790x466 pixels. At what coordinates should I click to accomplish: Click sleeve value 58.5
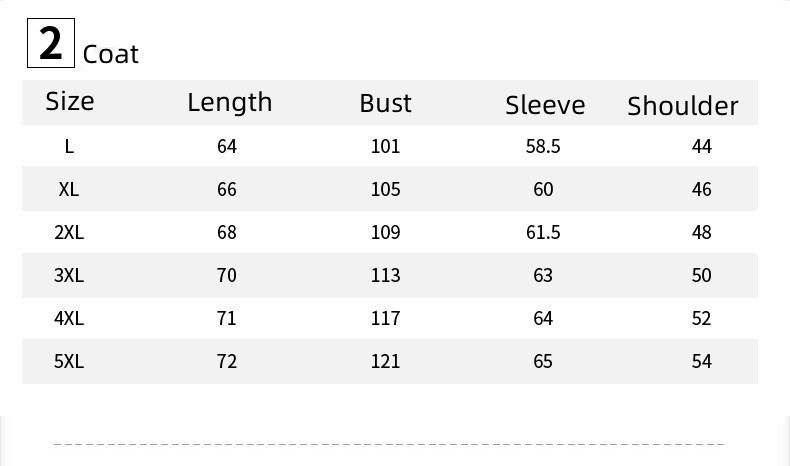[x=543, y=146]
